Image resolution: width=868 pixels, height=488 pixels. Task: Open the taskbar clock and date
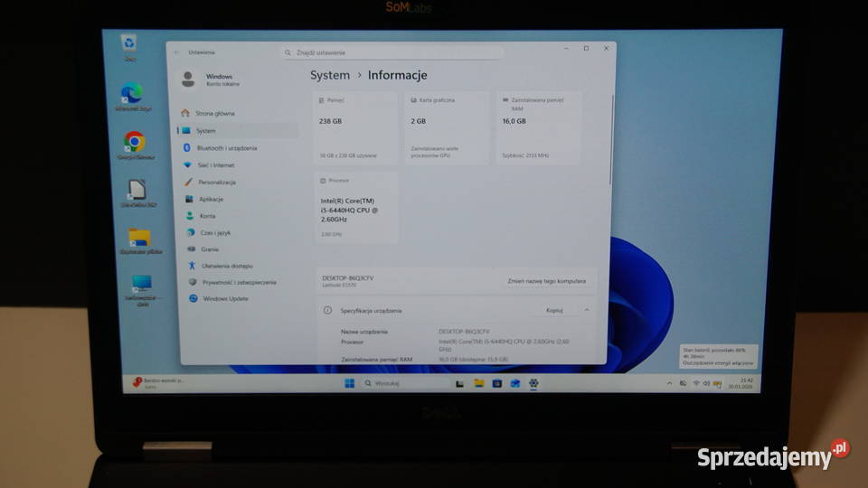coord(741,383)
